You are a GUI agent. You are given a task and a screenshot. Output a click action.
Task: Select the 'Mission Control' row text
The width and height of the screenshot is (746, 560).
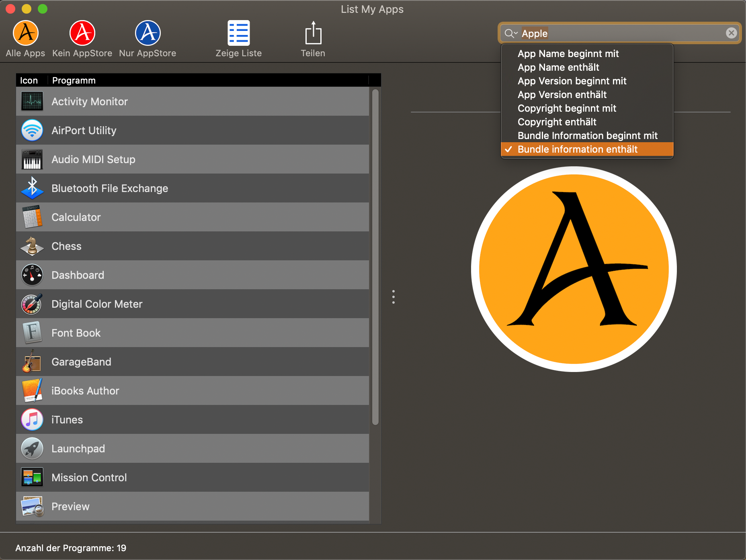pos(89,478)
